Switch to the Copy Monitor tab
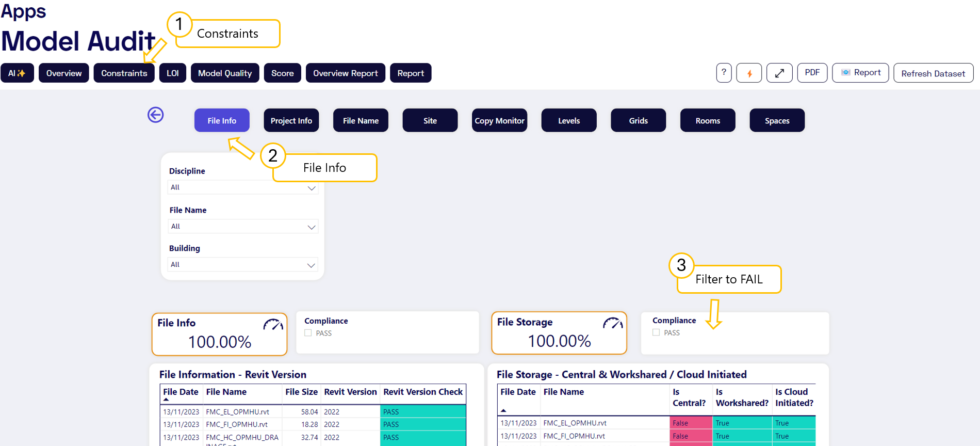The width and height of the screenshot is (980, 446). point(499,120)
